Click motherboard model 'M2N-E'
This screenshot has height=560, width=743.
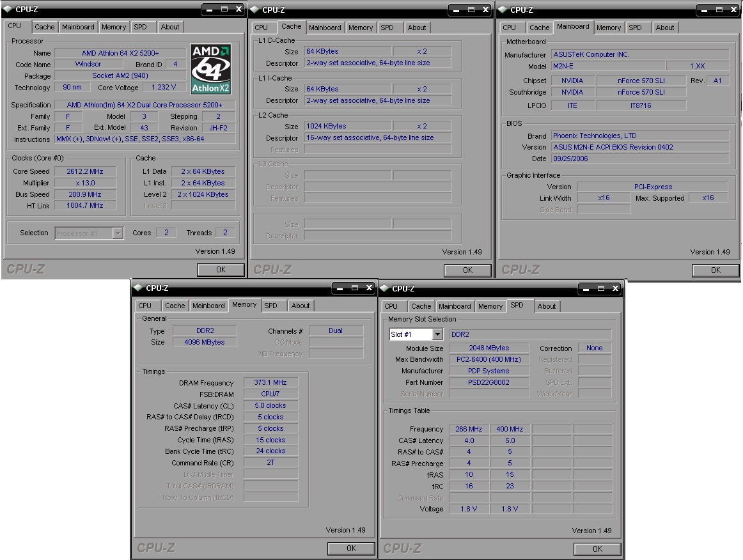click(x=609, y=66)
